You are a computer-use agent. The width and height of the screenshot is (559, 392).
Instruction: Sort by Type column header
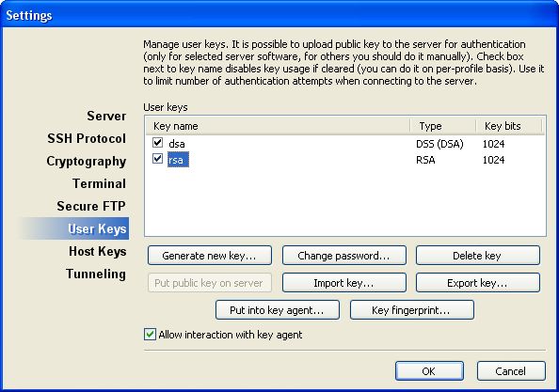tap(443, 126)
